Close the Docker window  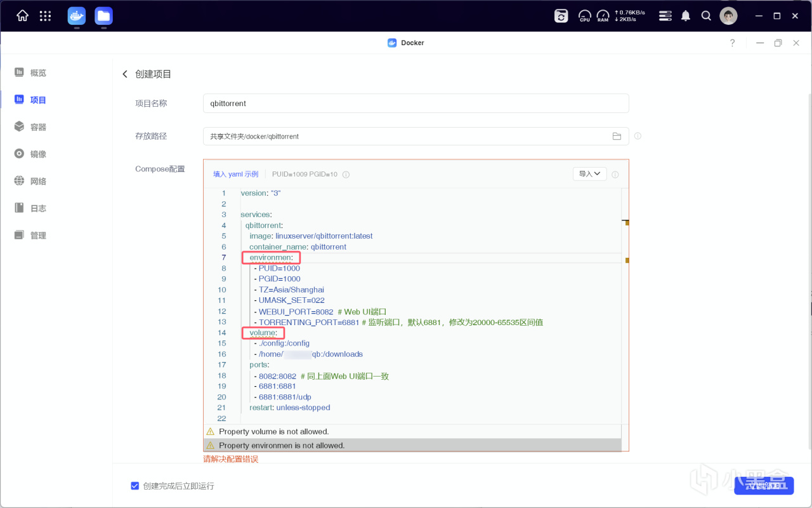point(796,43)
